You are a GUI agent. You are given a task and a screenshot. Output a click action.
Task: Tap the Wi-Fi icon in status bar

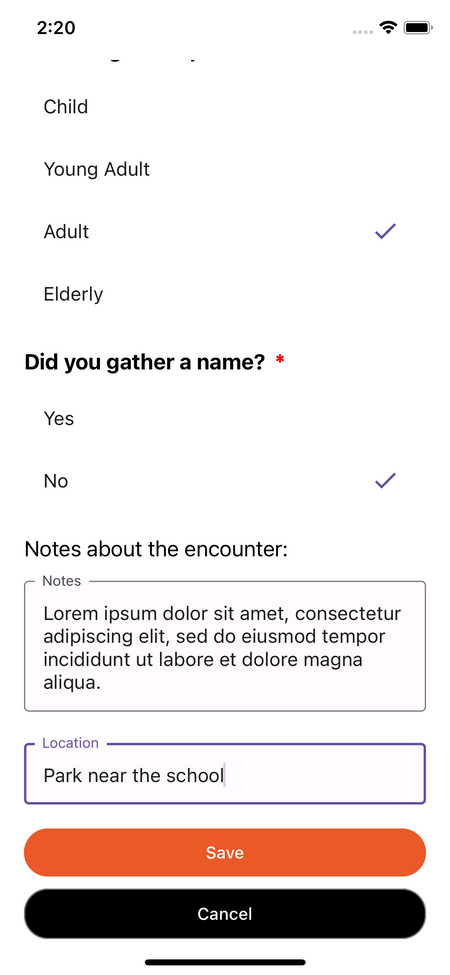click(x=389, y=28)
